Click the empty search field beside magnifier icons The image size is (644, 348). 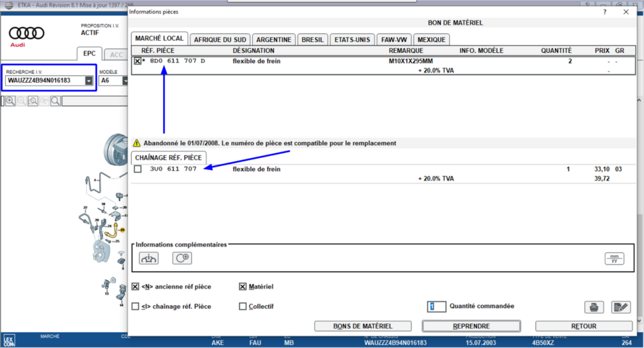[95, 101]
